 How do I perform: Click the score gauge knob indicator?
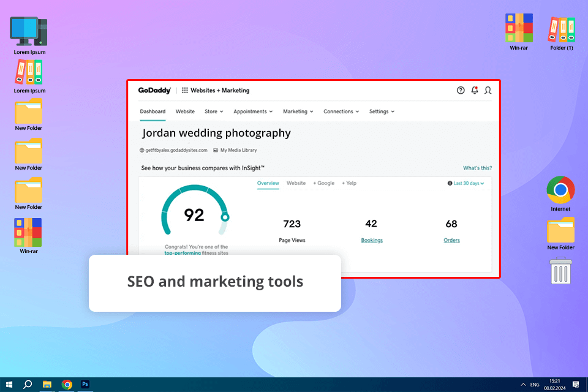point(225,217)
